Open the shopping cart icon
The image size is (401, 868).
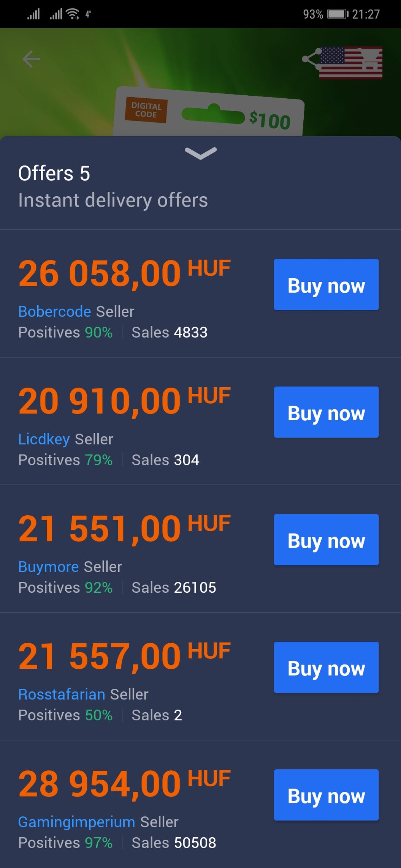pos(371,59)
